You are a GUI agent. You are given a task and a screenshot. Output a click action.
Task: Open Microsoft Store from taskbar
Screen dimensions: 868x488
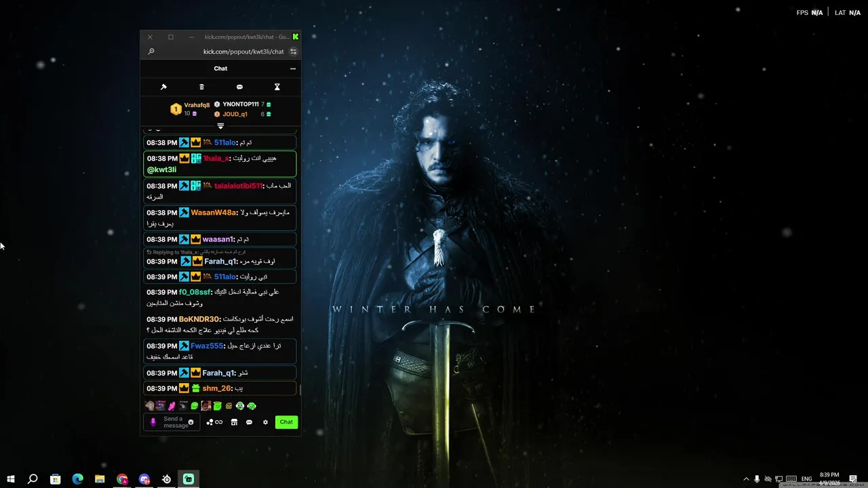tap(56, 479)
